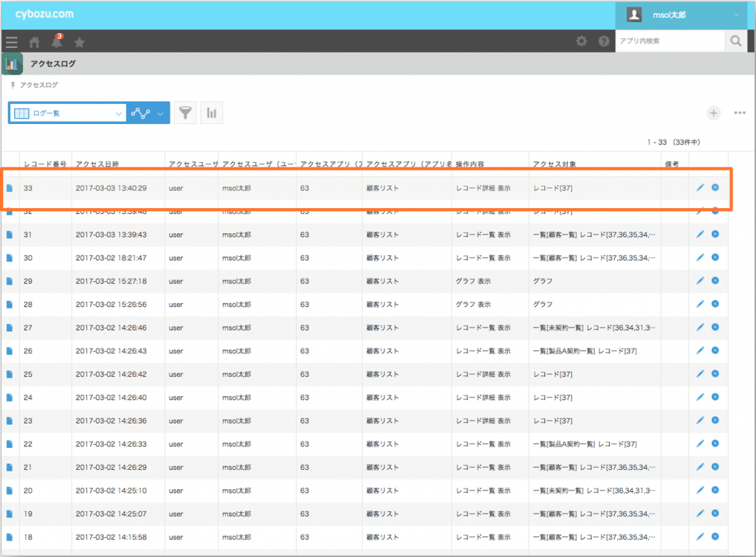756x557 pixels.
Task: Click the help question mark icon
Action: (604, 41)
